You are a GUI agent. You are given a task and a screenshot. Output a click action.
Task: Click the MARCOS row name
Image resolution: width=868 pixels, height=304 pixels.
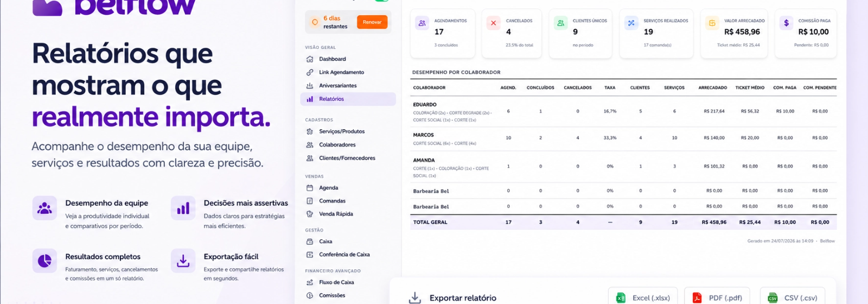tap(424, 135)
